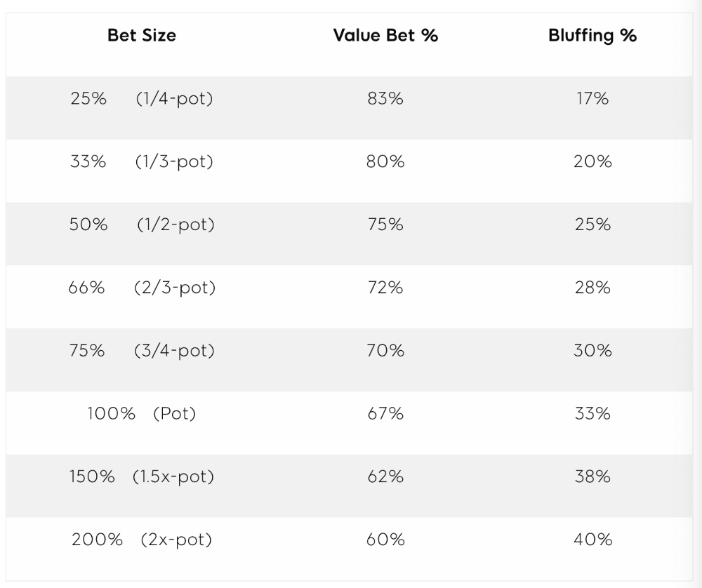The height and width of the screenshot is (588, 702).
Task: Click the 72% value bet cell
Action: 385,288
